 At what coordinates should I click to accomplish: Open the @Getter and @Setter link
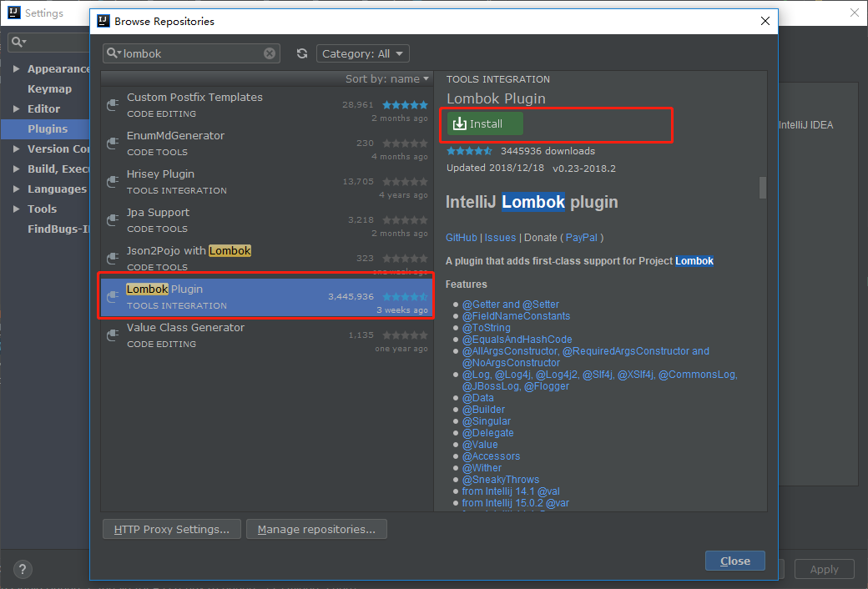[511, 305]
